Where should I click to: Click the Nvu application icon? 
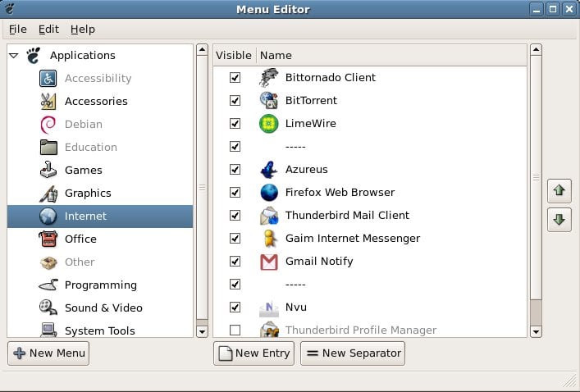pos(269,308)
